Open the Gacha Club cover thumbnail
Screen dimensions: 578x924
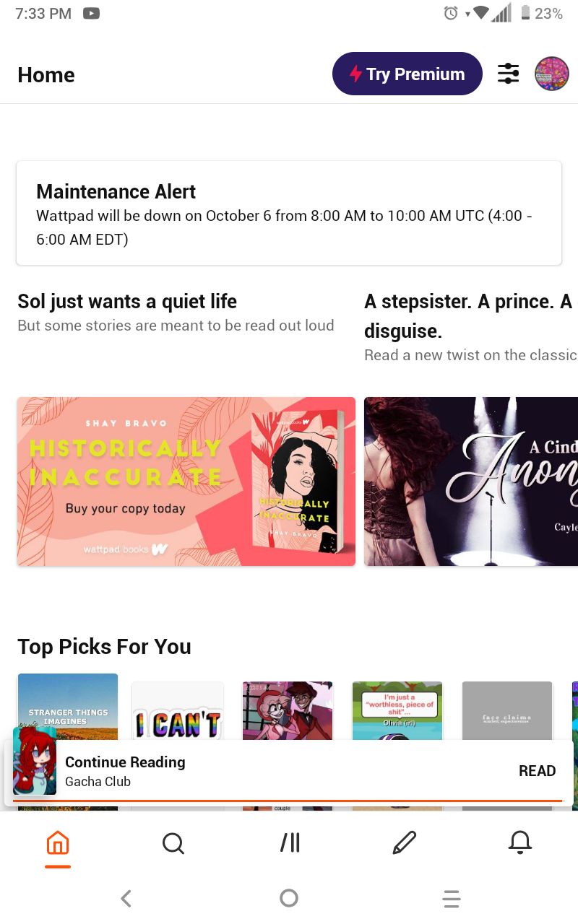click(x=35, y=761)
